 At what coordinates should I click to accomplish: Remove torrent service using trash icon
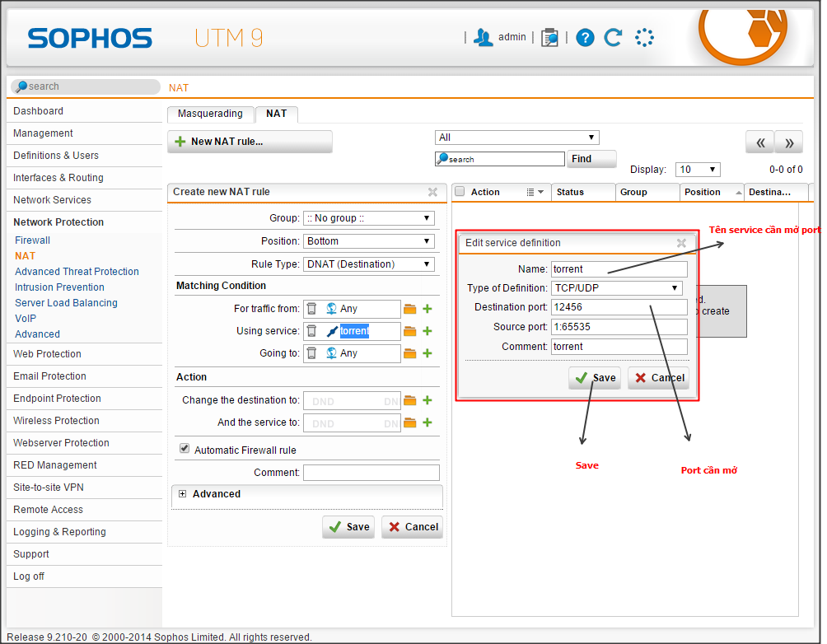point(311,331)
